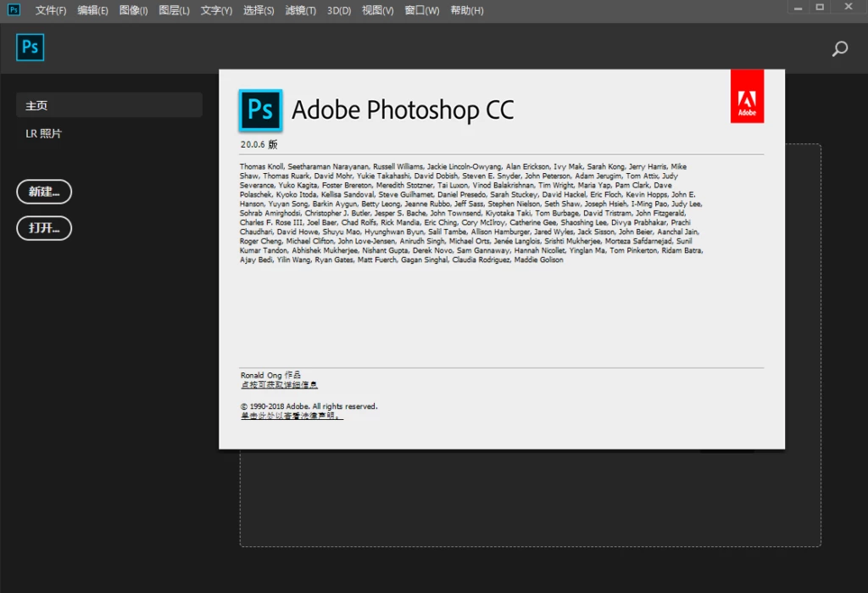Click the '© 1990-2018 Adobe. All rights reserved.' text

[309, 406]
